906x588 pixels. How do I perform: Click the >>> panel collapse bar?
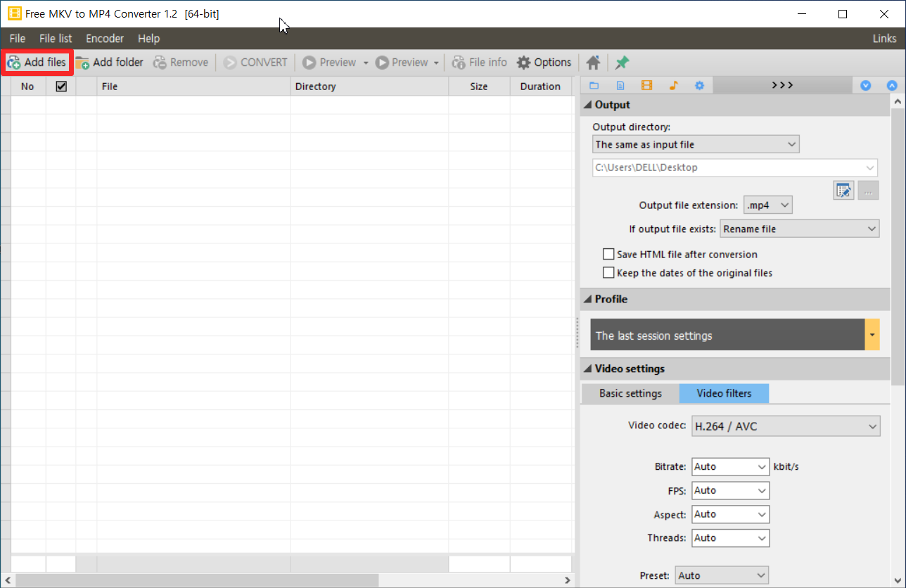coord(782,86)
